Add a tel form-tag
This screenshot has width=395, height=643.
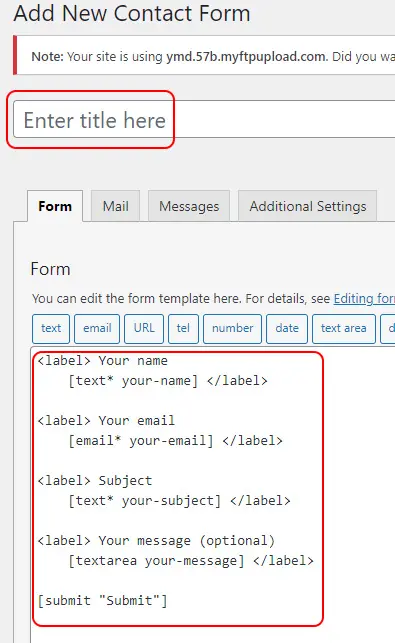183,328
